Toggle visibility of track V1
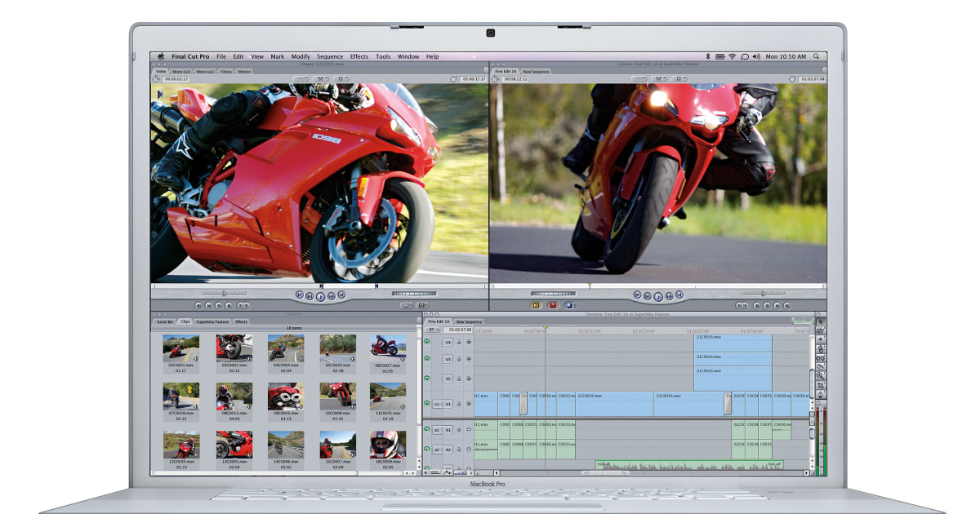980x514 pixels. point(427,404)
